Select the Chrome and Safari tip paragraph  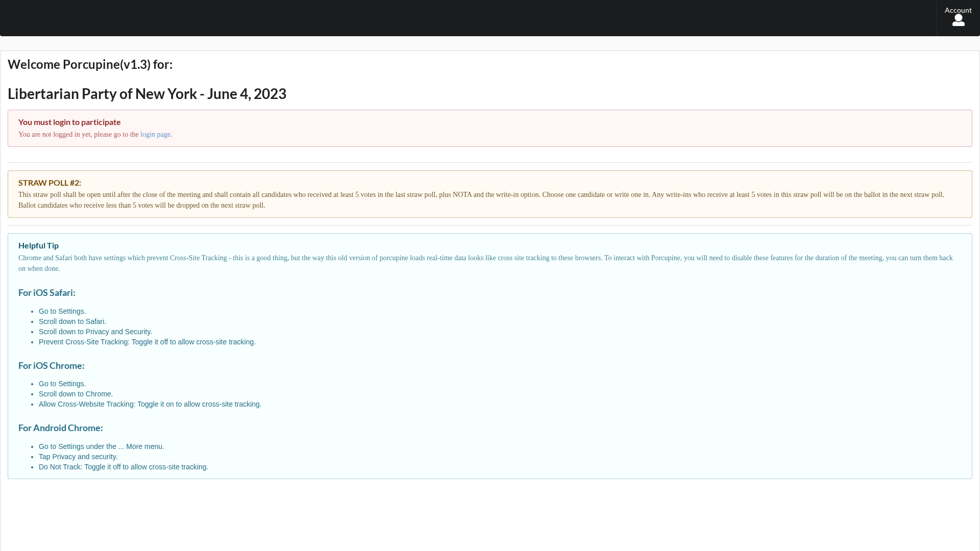pyautogui.click(x=485, y=263)
